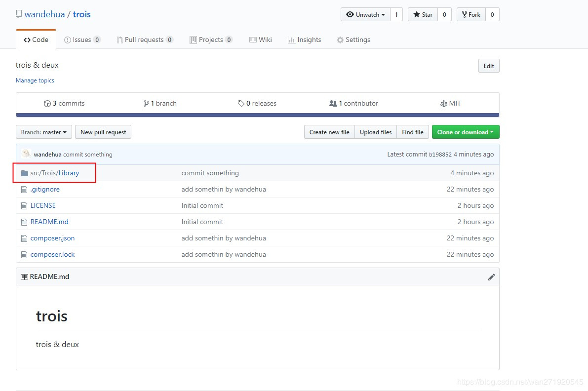The width and height of the screenshot is (588, 391).
Task: Click the composer.json row's commit message
Action: (x=224, y=238)
